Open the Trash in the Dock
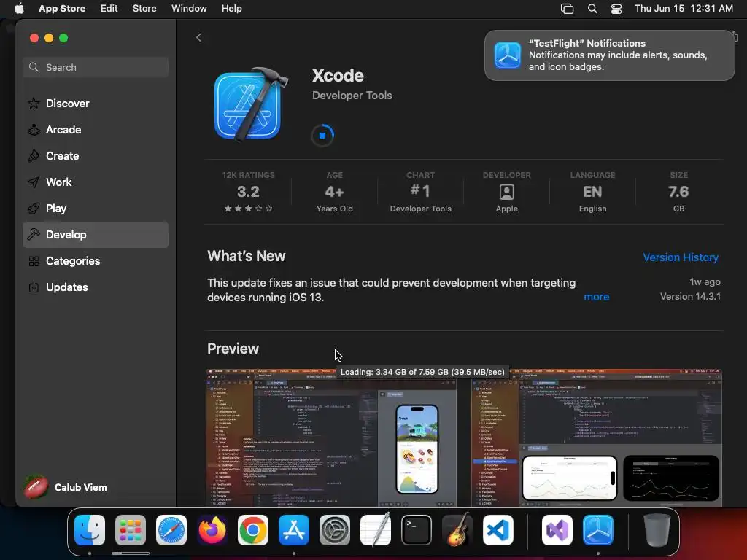 (x=657, y=530)
